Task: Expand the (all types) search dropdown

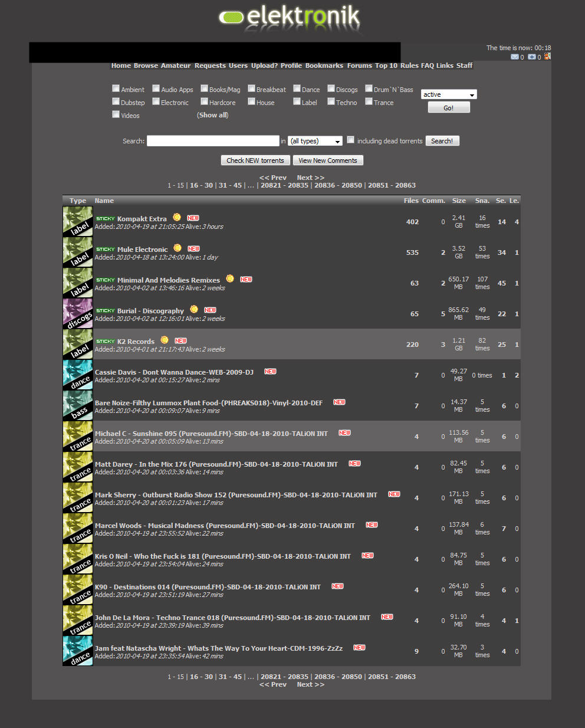Action: [x=315, y=141]
